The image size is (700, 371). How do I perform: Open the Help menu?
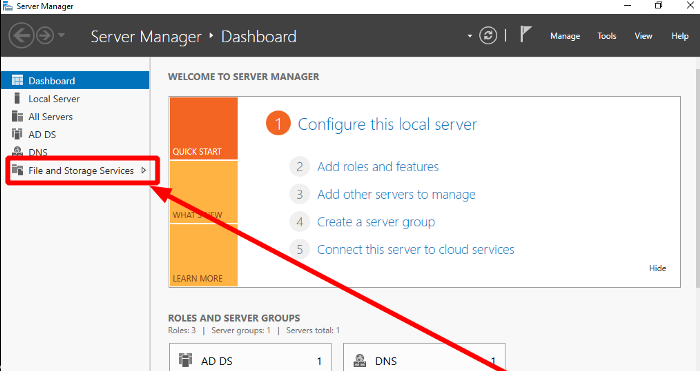pyautogui.click(x=679, y=36)
